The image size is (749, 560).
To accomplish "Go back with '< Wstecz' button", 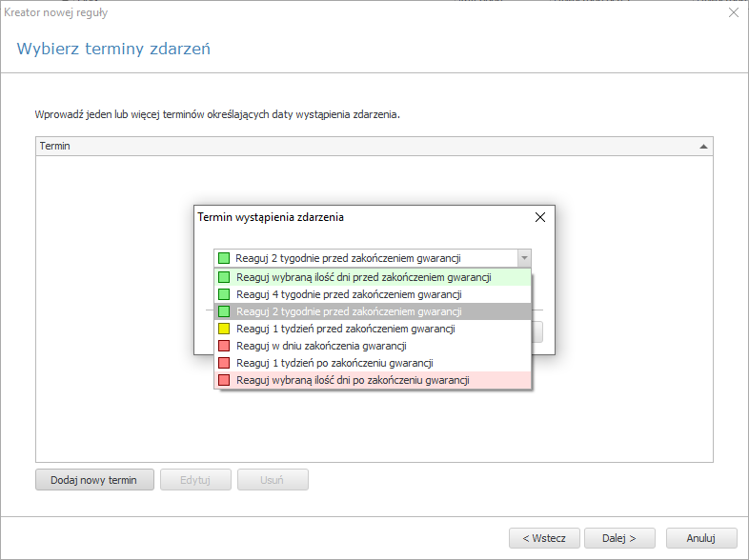I will (544, 538).
